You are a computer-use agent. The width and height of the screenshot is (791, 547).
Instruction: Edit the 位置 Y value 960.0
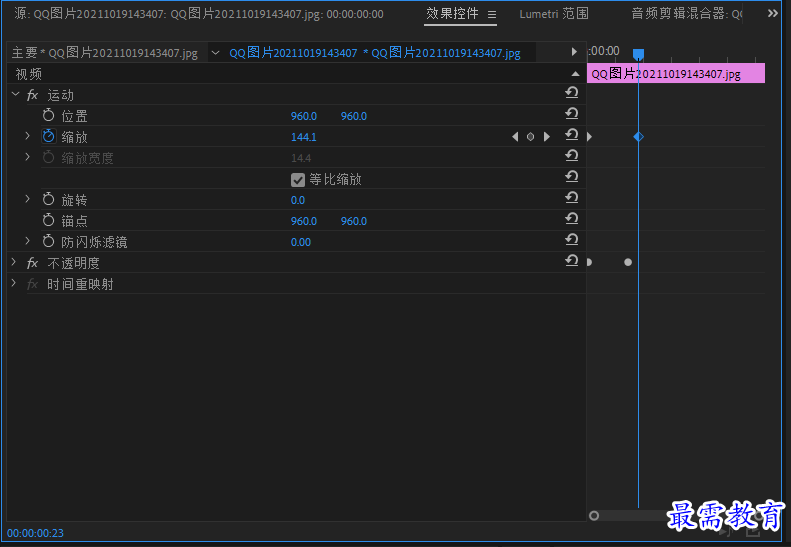click(354, 116)
